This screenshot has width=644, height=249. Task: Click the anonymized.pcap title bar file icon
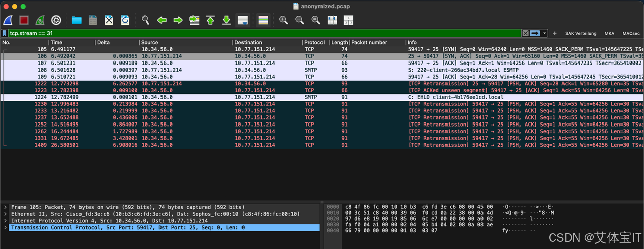tap(296, 6)
